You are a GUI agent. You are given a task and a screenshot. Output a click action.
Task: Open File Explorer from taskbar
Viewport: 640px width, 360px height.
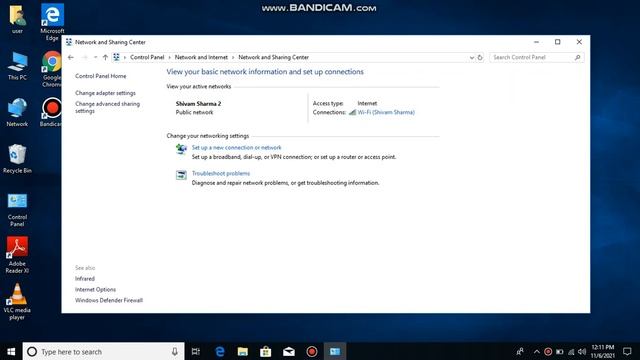point(242,351)
